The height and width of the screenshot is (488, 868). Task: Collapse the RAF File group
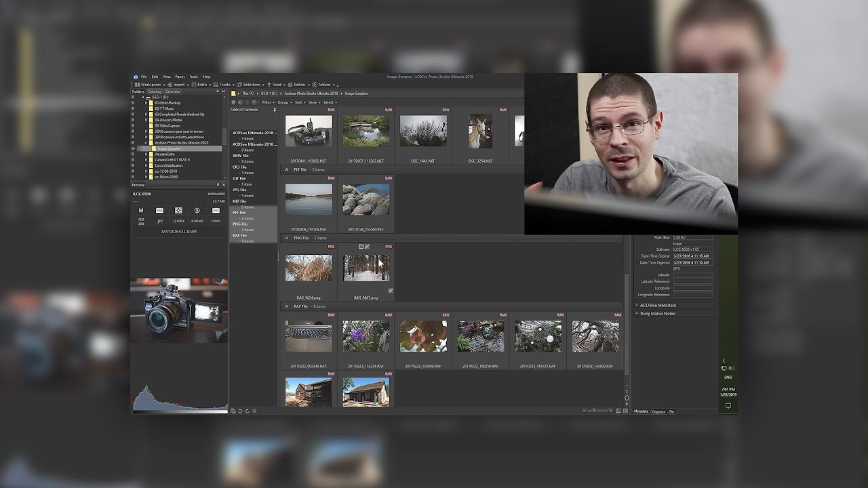click(287, 306)
